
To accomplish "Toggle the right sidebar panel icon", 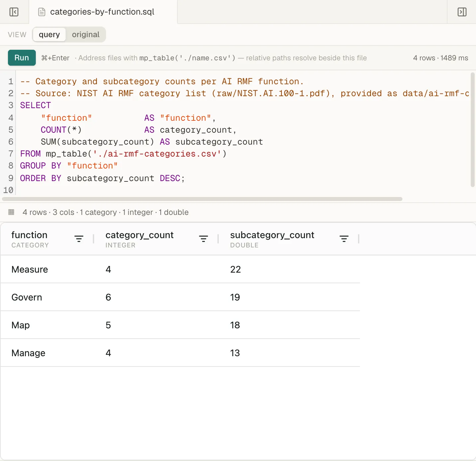I will pos(462,12).
